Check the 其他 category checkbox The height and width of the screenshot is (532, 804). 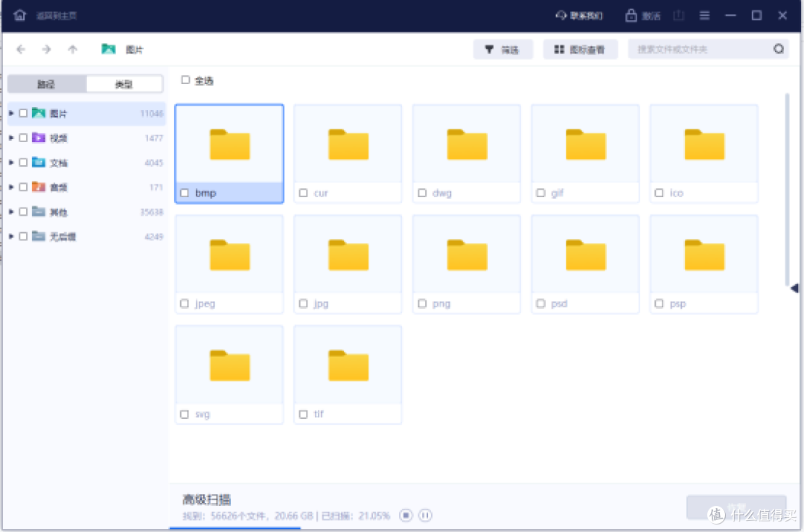coord(23,211)
